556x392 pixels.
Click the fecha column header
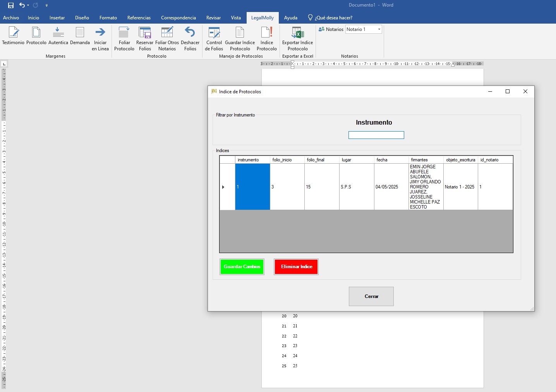click(x=391, y=160)
